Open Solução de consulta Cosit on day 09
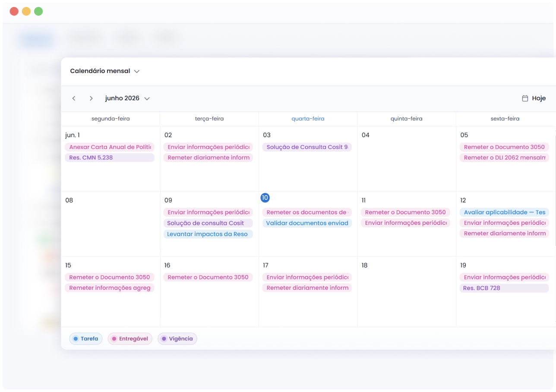556x392 pixels. click(208, 223)
